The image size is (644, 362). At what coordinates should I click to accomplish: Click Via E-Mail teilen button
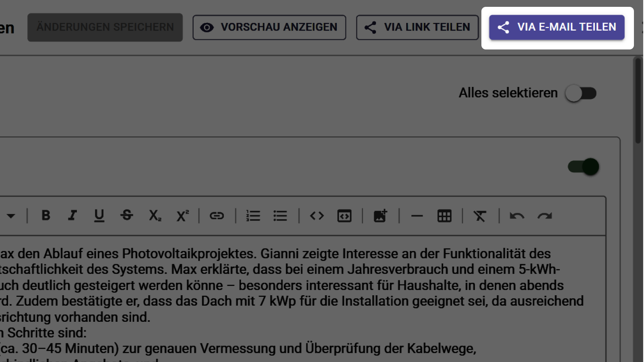557,27
